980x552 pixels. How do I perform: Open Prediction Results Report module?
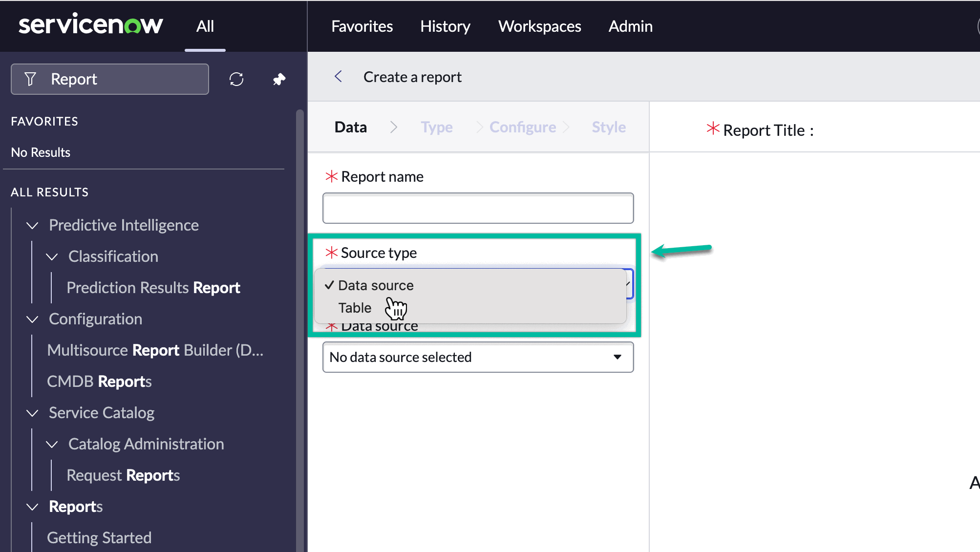click(153, 288)
